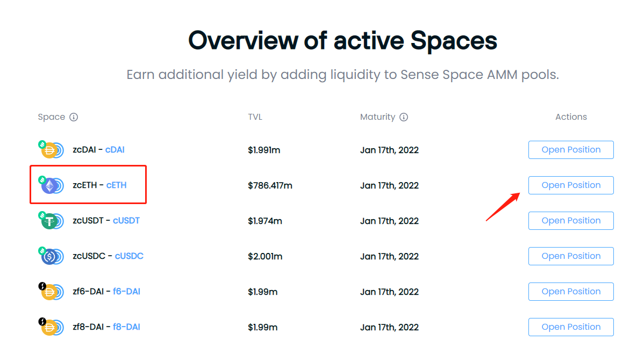644x355 pixels.
Task: Open Position for the zcETH space
Action: pos(571,185)
